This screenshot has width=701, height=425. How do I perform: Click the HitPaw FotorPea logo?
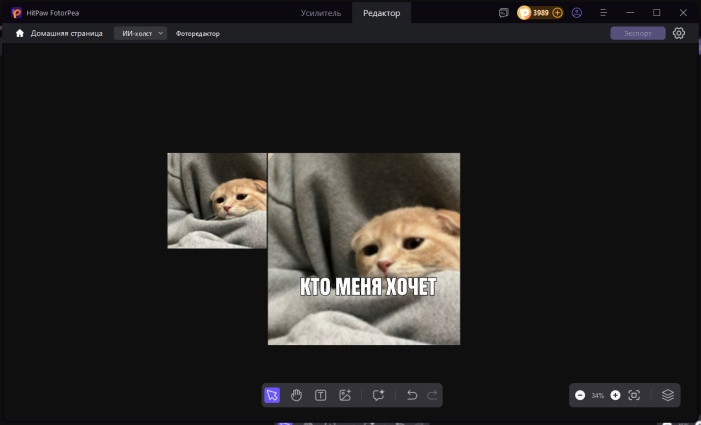[x=17, y=13]
